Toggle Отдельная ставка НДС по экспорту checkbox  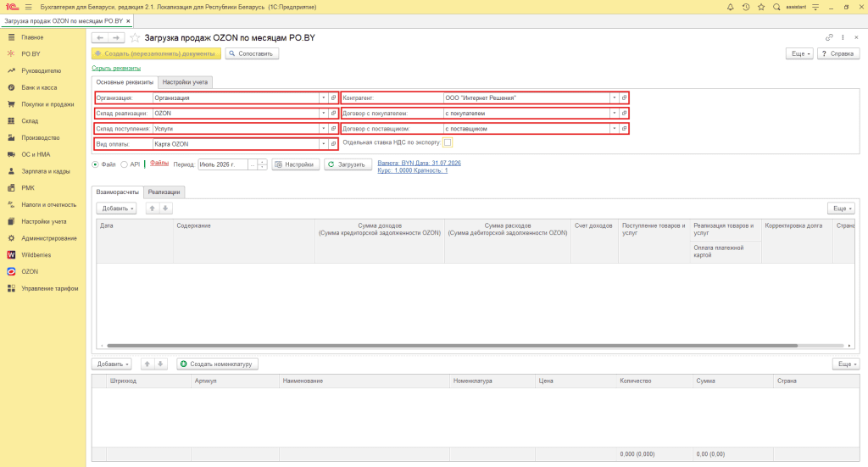pos(448,142)
